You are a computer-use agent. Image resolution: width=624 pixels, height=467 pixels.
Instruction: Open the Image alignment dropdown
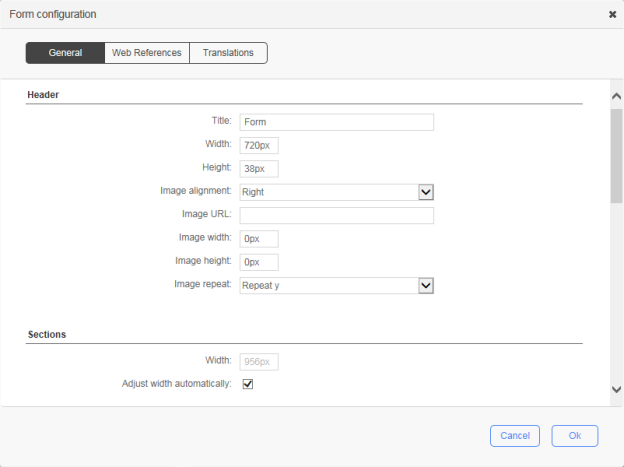[x=328, y=192]
